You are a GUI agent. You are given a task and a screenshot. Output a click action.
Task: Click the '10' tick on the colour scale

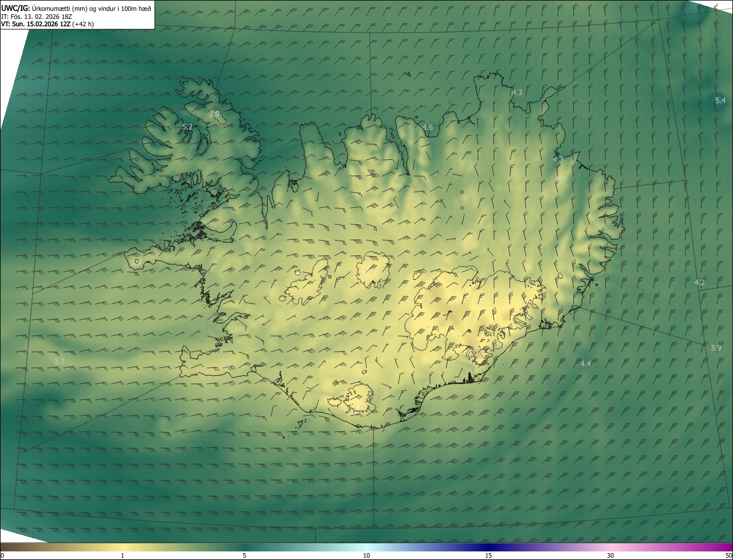(x=366, y=555)
